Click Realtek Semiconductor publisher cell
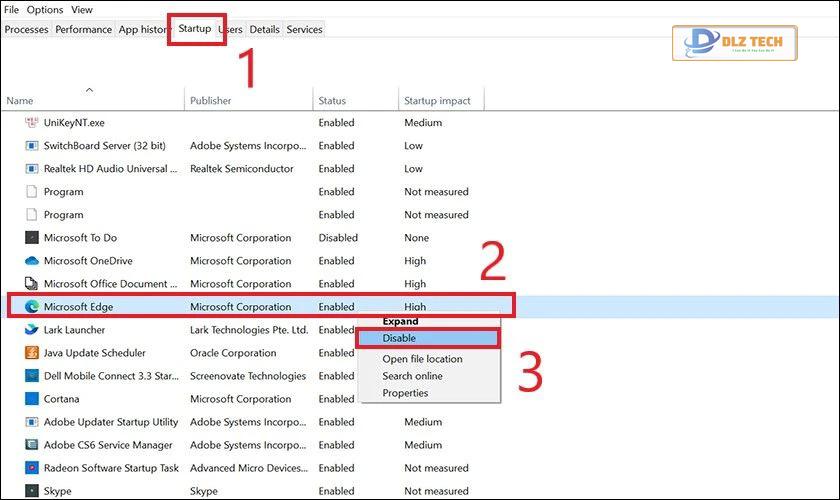Image resolution: width=840 pixels, height=500 pixels. click(x=242, y=169)
